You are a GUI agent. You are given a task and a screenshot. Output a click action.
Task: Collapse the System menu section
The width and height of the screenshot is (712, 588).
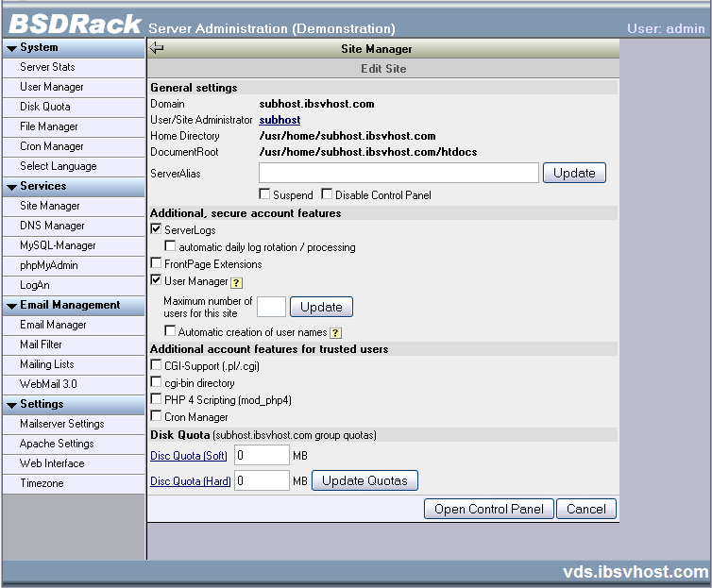click(74, 47)
